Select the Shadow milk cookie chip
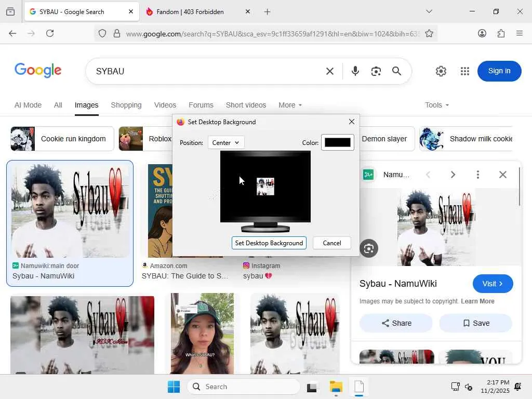The height and width of the screenshot is (399, 532). [465, 139]
